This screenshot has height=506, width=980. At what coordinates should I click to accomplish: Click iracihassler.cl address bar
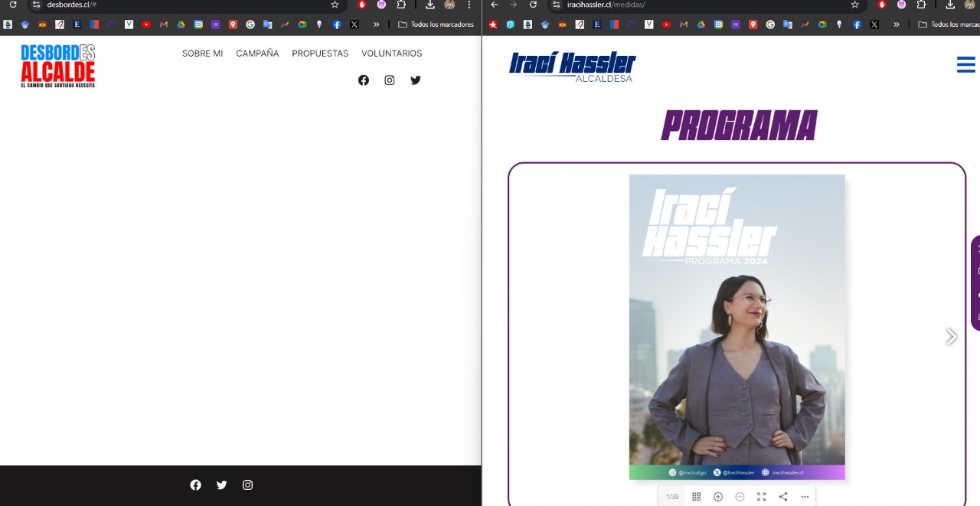pyautogui.click(x=689, y=5)
